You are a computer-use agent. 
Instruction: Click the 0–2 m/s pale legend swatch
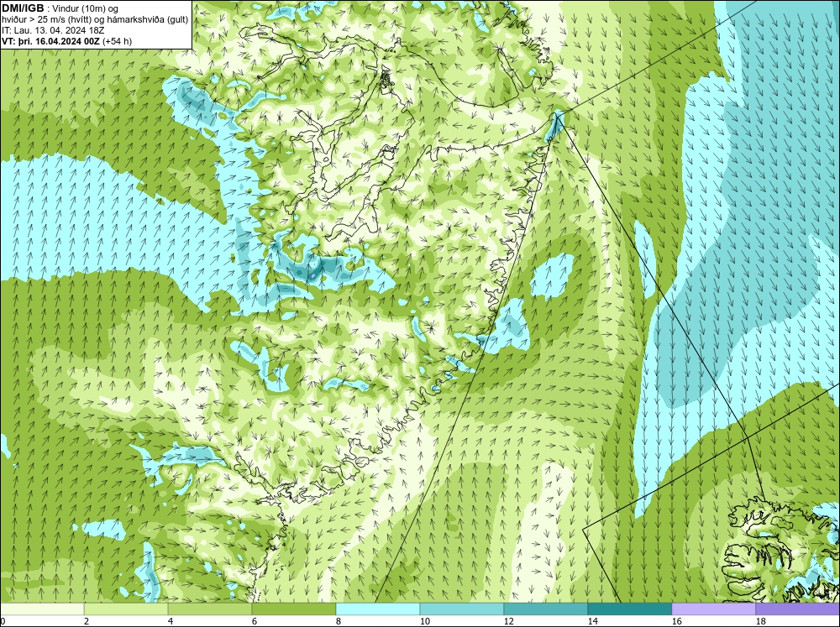(42, 609)
